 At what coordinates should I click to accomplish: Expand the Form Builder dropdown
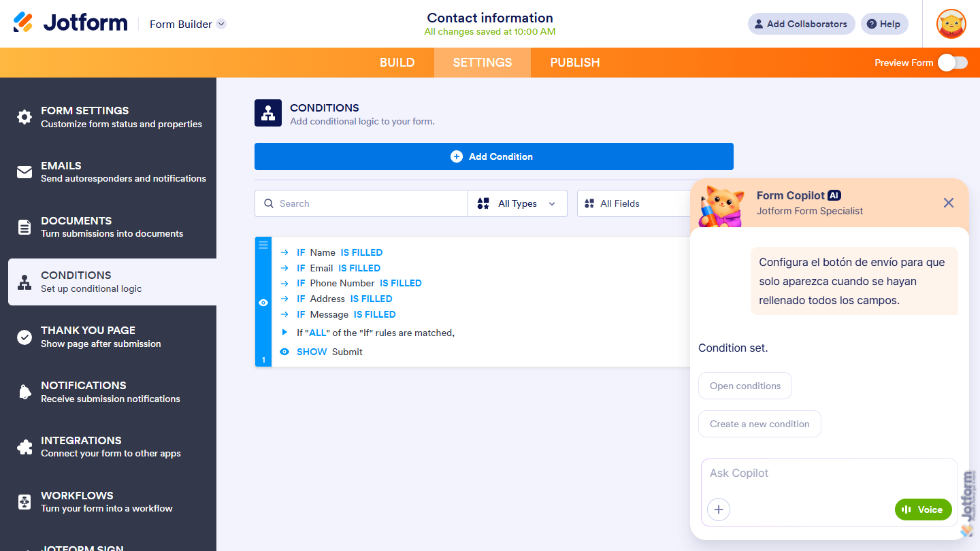[x=187, y=24]
